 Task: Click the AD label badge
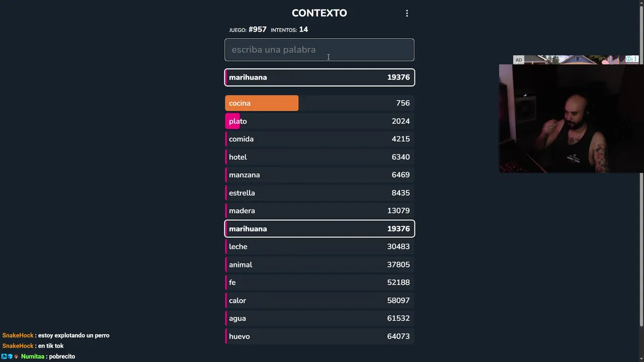518,60
